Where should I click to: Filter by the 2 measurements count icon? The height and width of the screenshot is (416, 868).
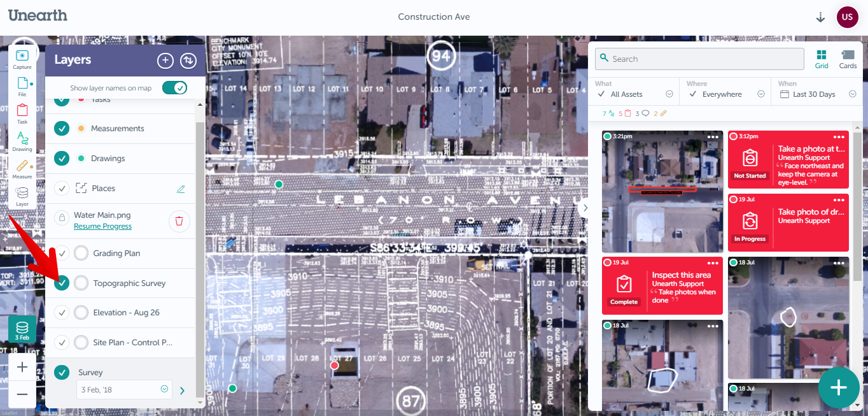tap(660, 113)
